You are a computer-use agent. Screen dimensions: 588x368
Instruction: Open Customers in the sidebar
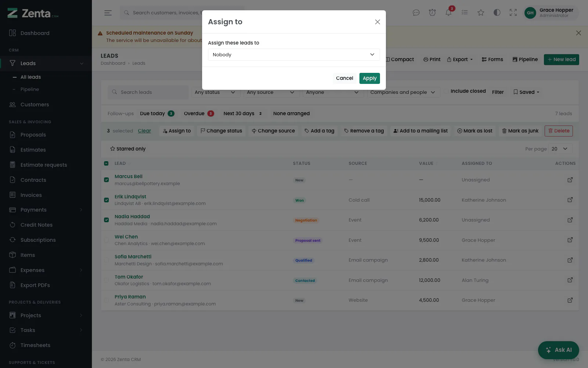pos(46,105)
